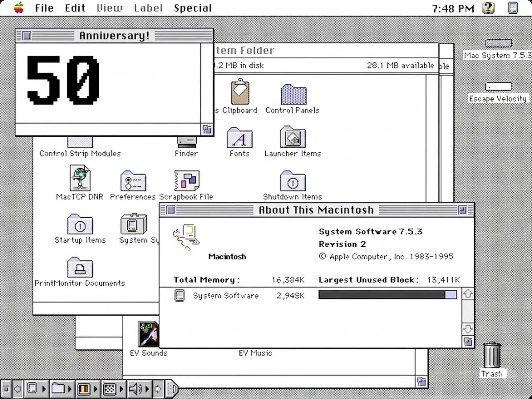Open the folder module popup arrow
The width and height of the screenshot is (532, 399).
tap(69, 388)
